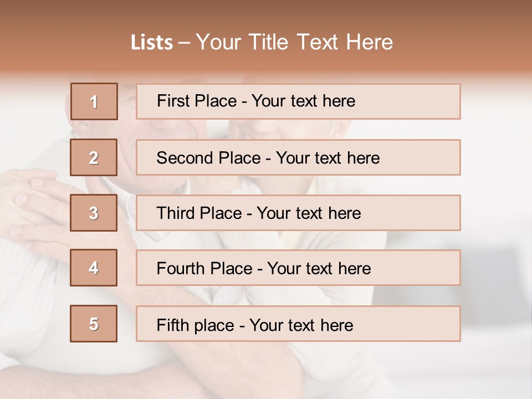
Task: Click the number 1 box
Action: [94, 101]
